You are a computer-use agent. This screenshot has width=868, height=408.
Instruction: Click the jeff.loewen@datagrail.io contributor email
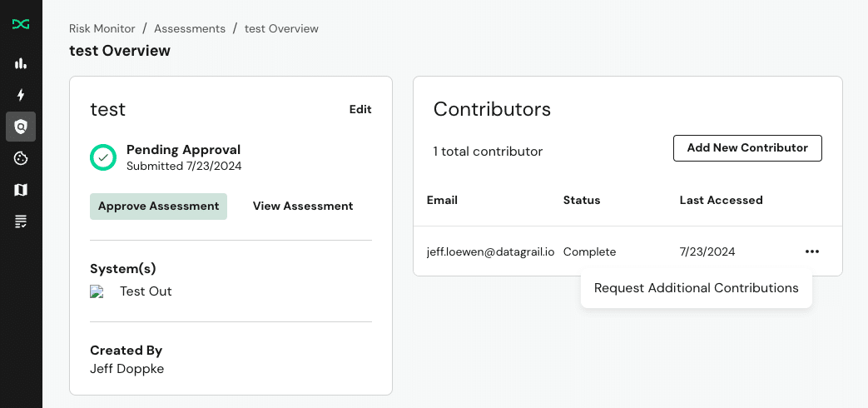click(490, 251)
